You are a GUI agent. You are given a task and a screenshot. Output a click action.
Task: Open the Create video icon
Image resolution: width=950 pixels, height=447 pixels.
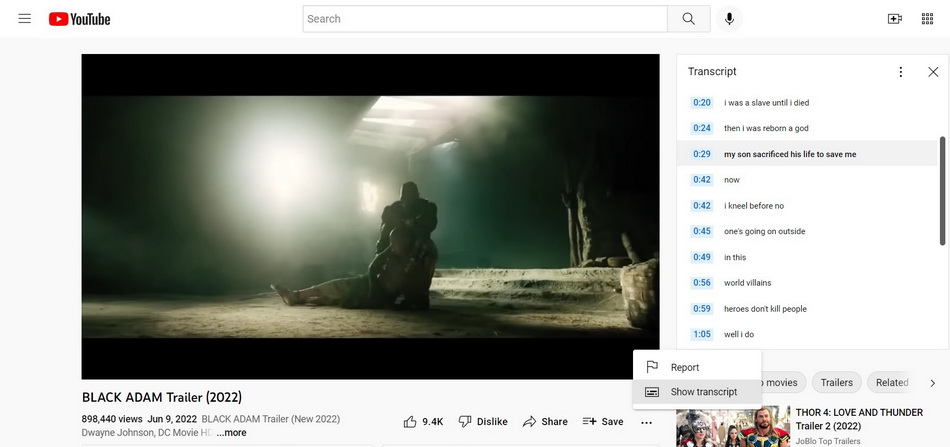[x=894, y=19]
